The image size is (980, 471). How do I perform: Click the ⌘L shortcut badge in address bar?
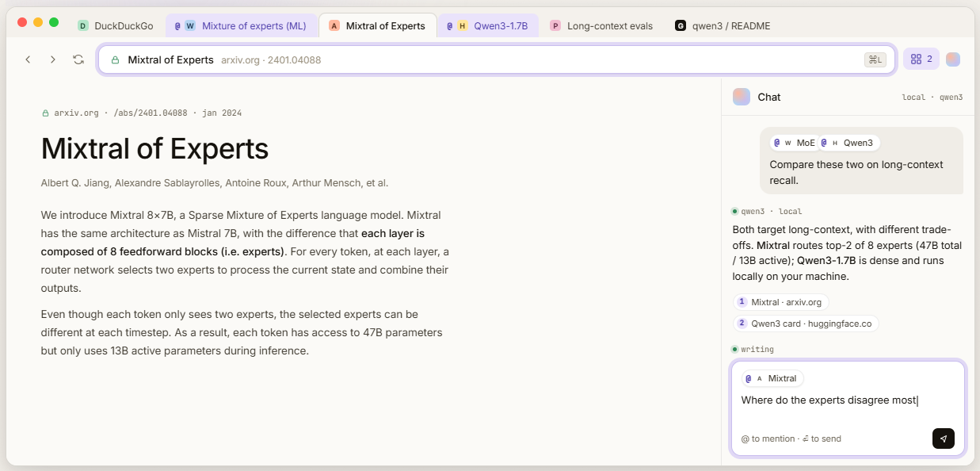pos(875,59)
